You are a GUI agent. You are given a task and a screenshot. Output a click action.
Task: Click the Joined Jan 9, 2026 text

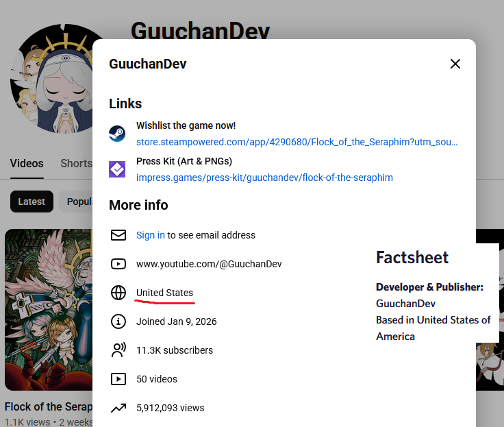coord(177,321)
